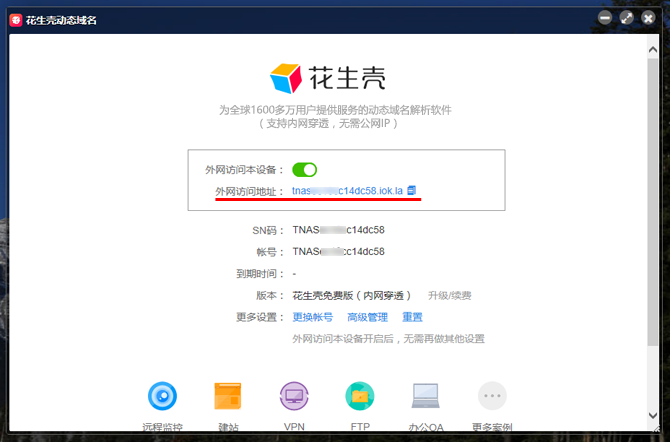Click the VPN icon

pos(294,397)
